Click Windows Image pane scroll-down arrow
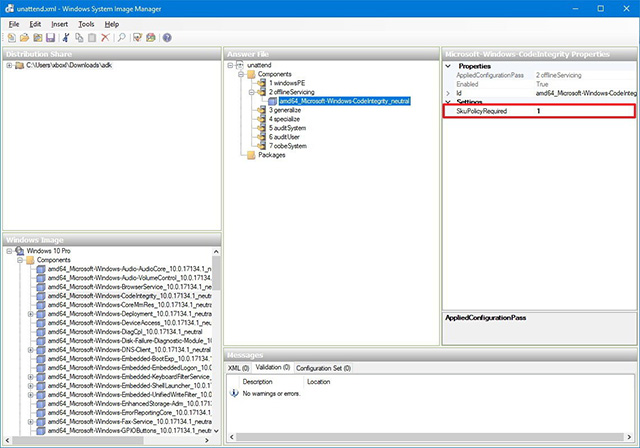 coord(216,431)
